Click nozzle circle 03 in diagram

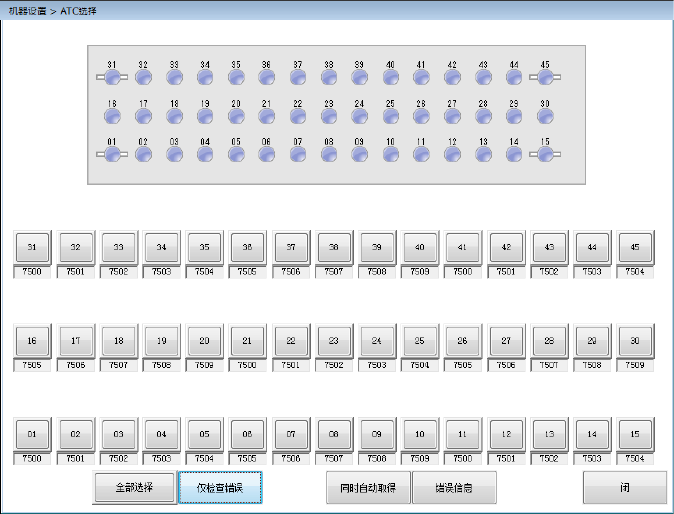(x=174, y=154)
